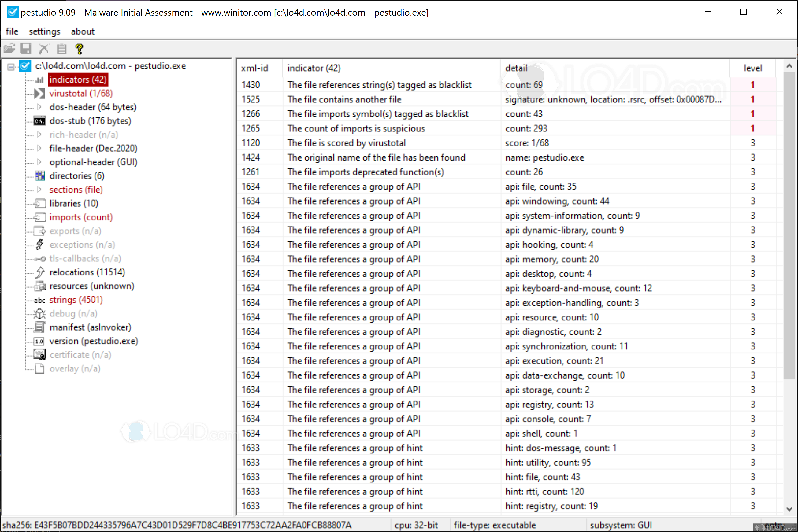The width and height of the screenshot is (798, 532).
Task: Select the indicators chart icon in the tree
Action: pyautogui.click(x=39, y=79)
